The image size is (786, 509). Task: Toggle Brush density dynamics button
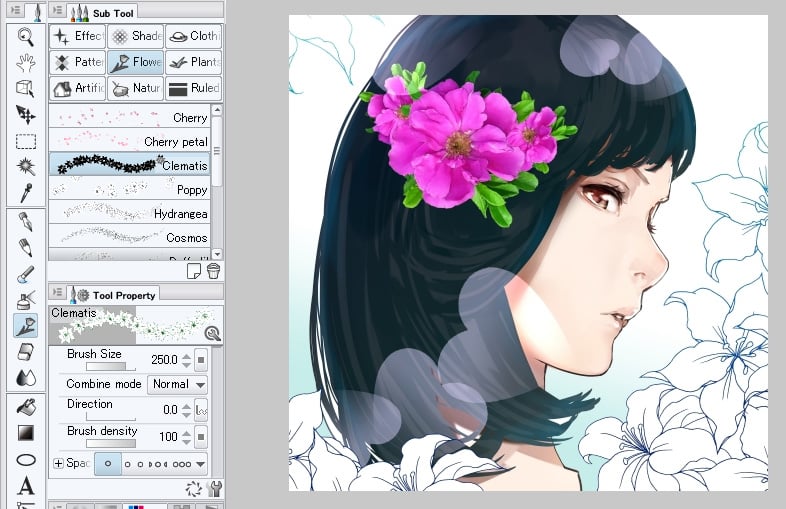click(x=200, y=437)
